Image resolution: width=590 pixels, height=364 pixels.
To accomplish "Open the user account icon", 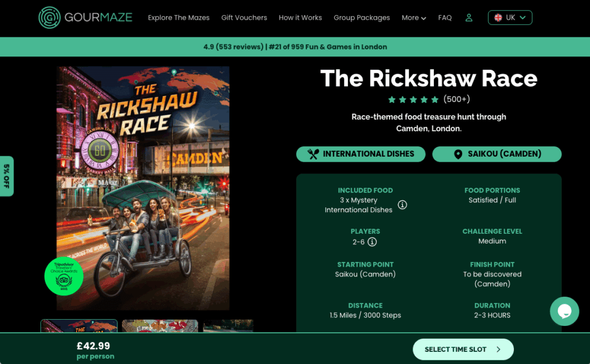I will (x=469, y=18).
